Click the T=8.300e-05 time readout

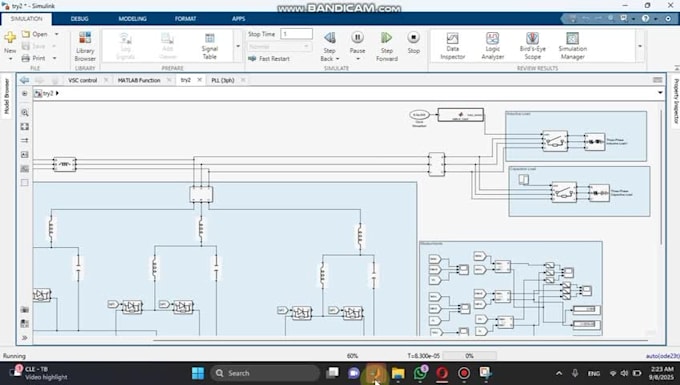[x=424, y=356]
